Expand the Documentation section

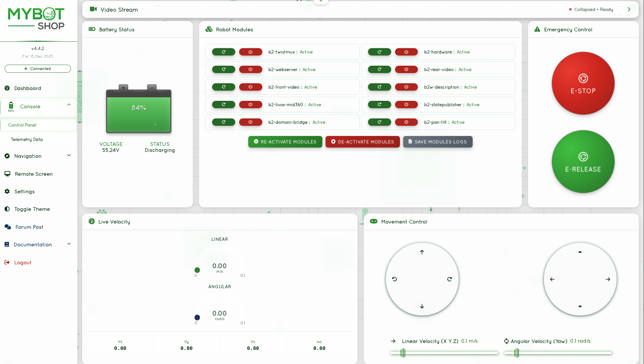point(69,243)
